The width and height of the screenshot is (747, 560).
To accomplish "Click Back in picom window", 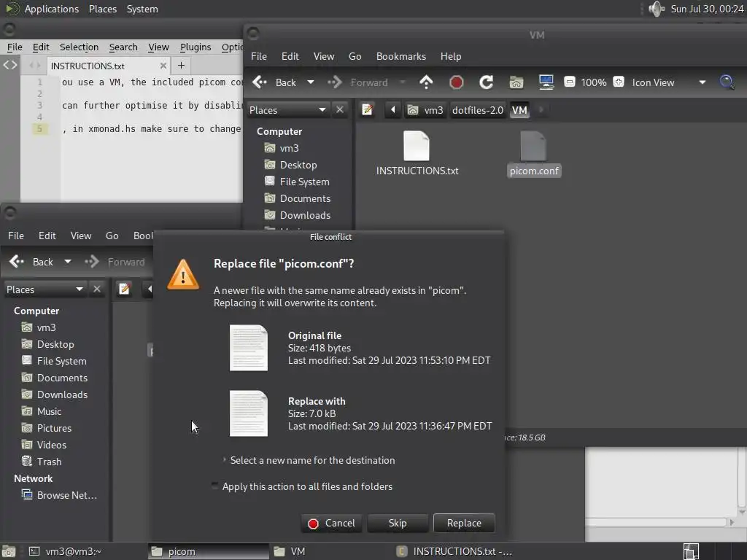I will pos(31,262).
